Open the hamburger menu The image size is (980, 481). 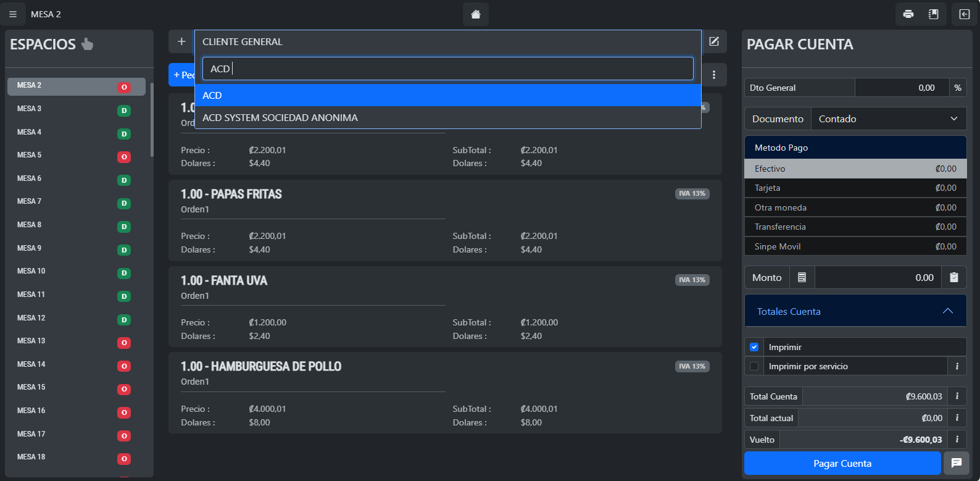pos(13,14)
